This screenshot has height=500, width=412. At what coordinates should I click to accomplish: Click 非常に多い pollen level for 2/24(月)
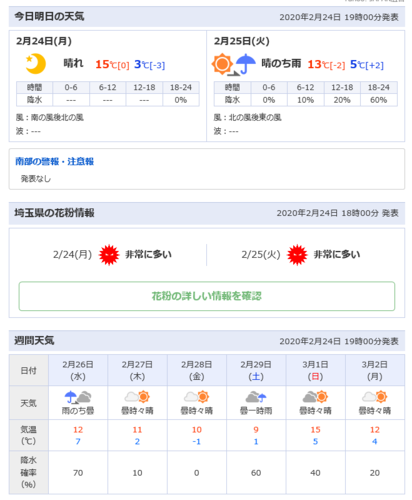pyautogui.click(x=148, y=255)
